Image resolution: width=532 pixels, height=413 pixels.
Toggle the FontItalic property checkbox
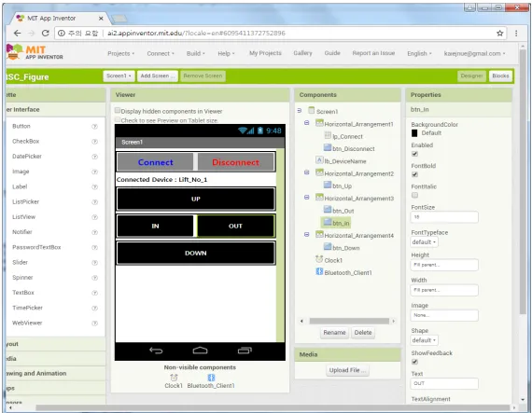pos(414,195)
